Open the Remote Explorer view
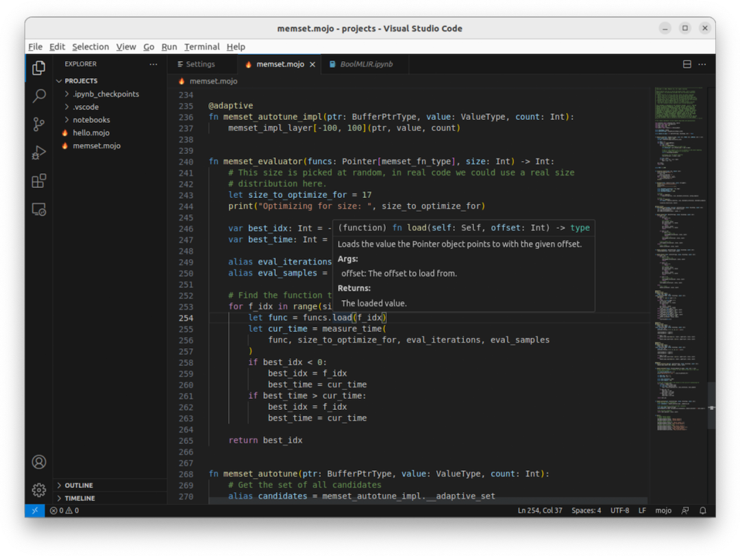 pyautogui.click(x=39, y=210)
